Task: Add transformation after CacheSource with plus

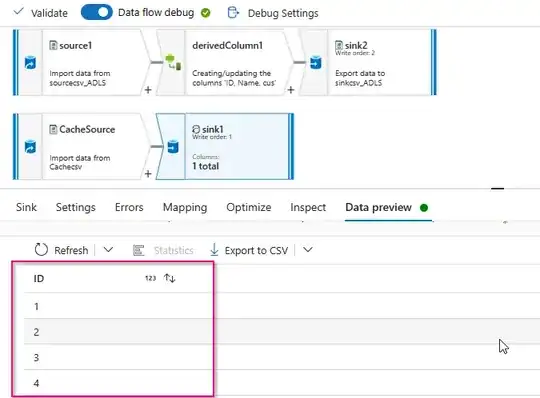Action: [148, 174]
